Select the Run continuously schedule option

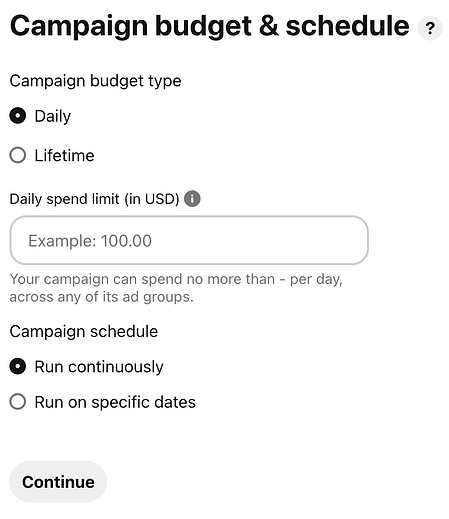click(x=18, y=367)
